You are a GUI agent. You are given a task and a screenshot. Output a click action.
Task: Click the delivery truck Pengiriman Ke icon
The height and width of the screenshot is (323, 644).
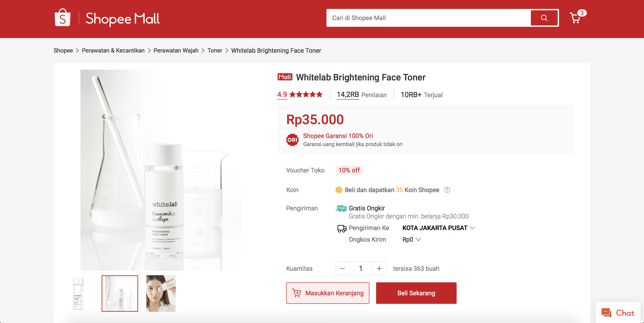(342, 228)
